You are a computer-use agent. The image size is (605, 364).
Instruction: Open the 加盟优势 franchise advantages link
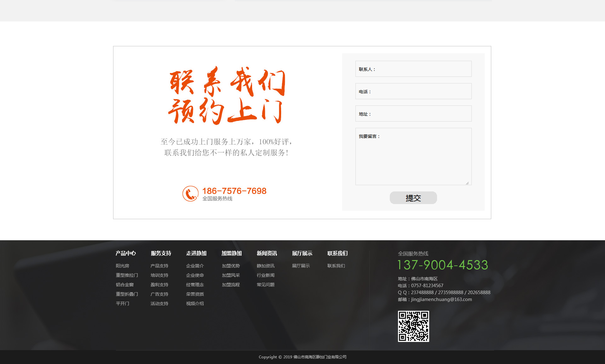[x=231, y=266]
